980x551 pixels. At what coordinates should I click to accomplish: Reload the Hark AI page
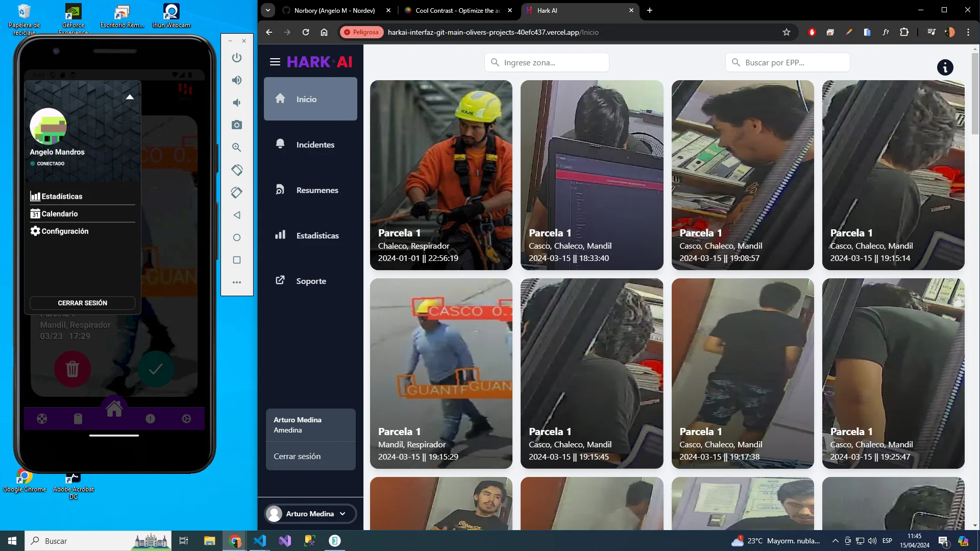(306, 32)
